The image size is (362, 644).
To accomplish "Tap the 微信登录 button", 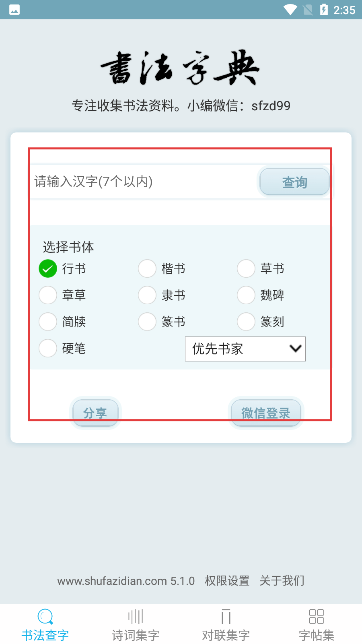I will [266, 413].
